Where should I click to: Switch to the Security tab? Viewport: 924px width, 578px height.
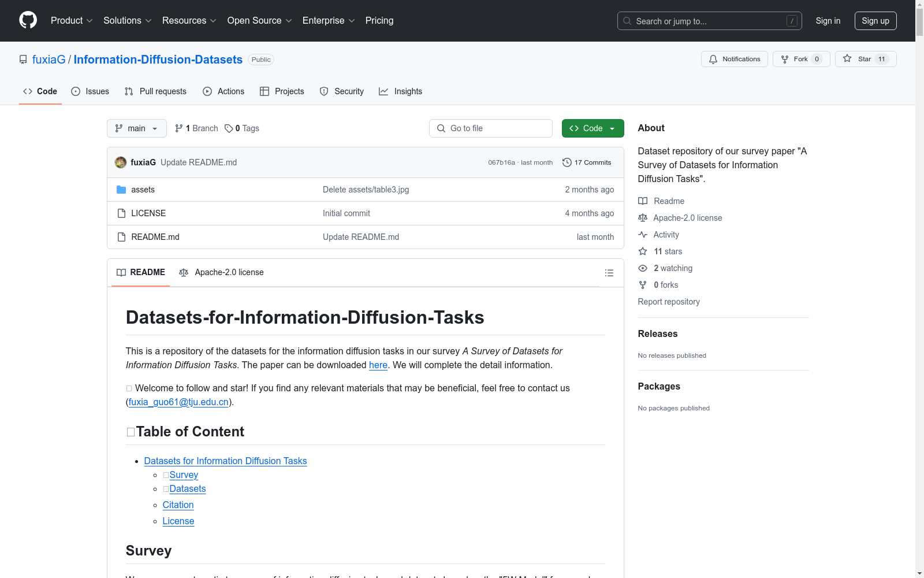pyautogui.click(x=342, y=91)
